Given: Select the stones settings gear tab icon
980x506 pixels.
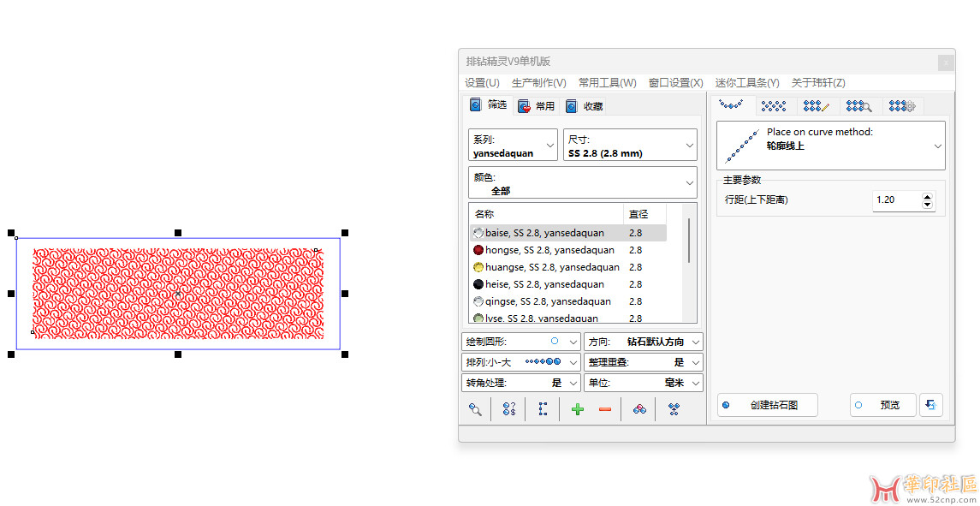Looking at the screenshot, I should click(x=902, y=106).
